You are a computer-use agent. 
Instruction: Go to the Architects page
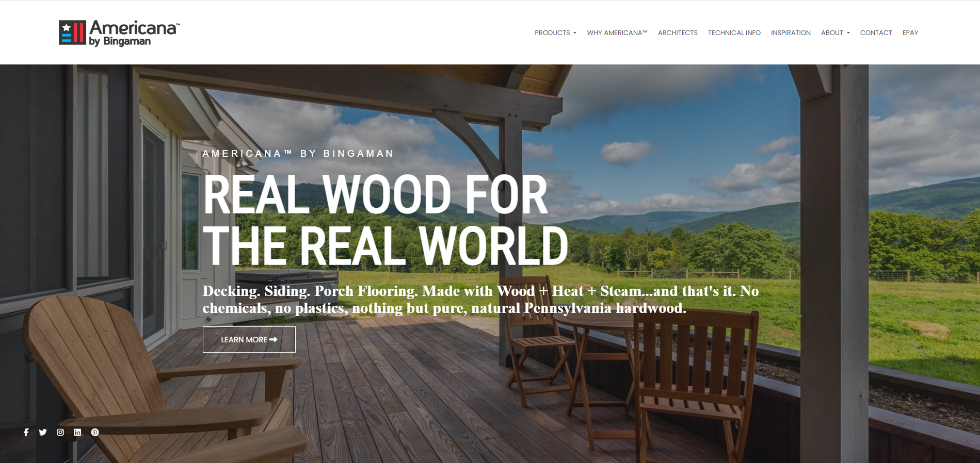coord(678,32)
